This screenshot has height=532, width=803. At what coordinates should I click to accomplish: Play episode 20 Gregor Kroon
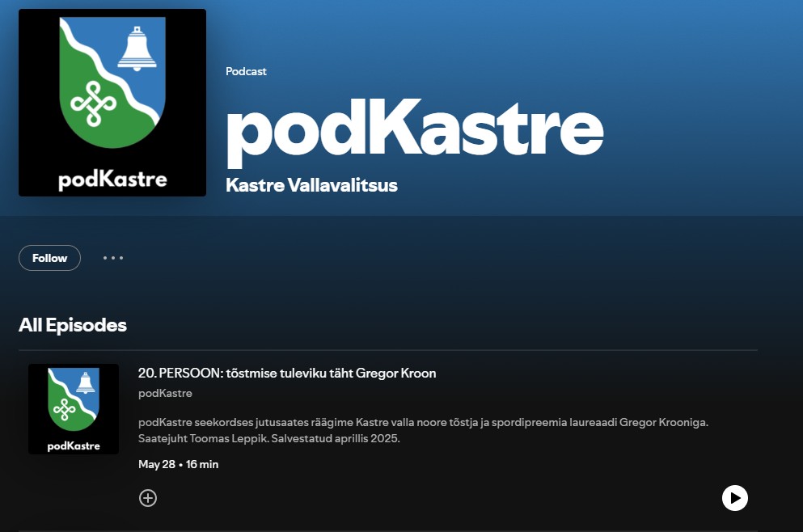[x=735, y=498]
